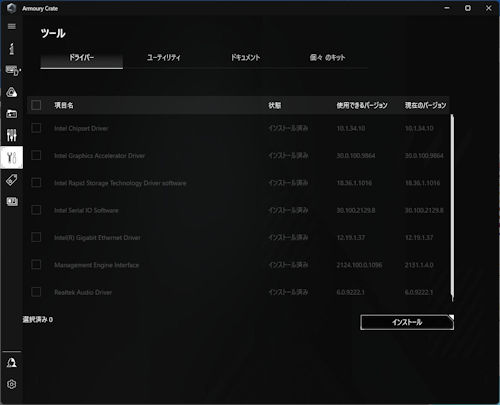Select the Intel Chipset Driver row name
This screenshot has height=405, width=500.
click(81, 128)
